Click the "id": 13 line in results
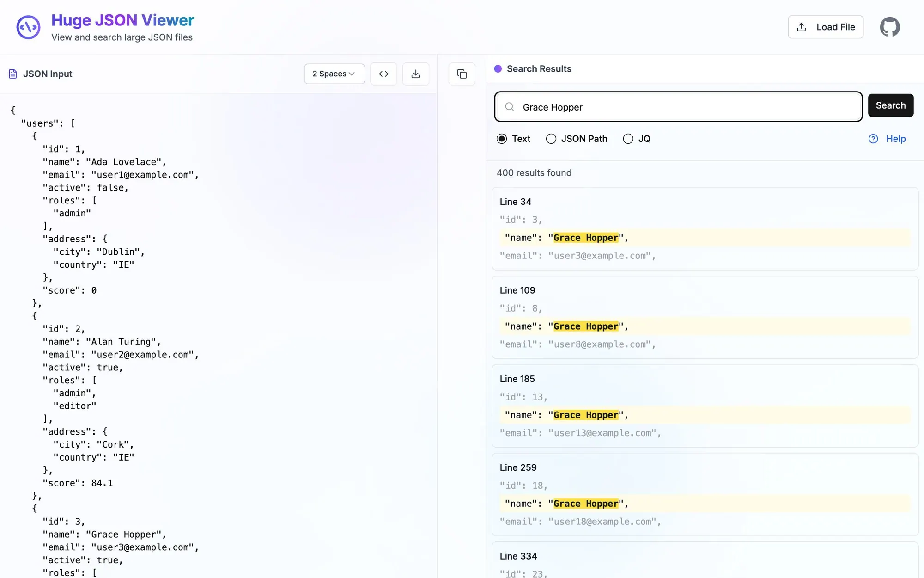This screenshot has width=924, height=578. [523, 397]
